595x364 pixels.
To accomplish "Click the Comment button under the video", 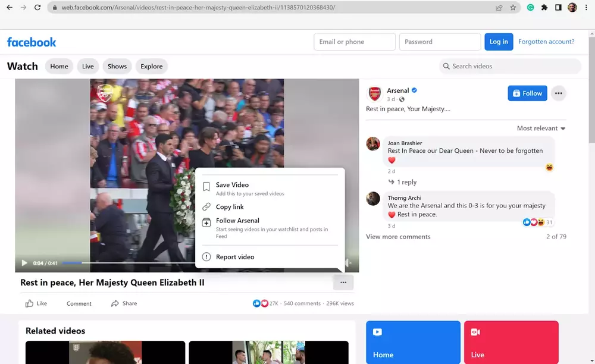I will tap(79, 303).
